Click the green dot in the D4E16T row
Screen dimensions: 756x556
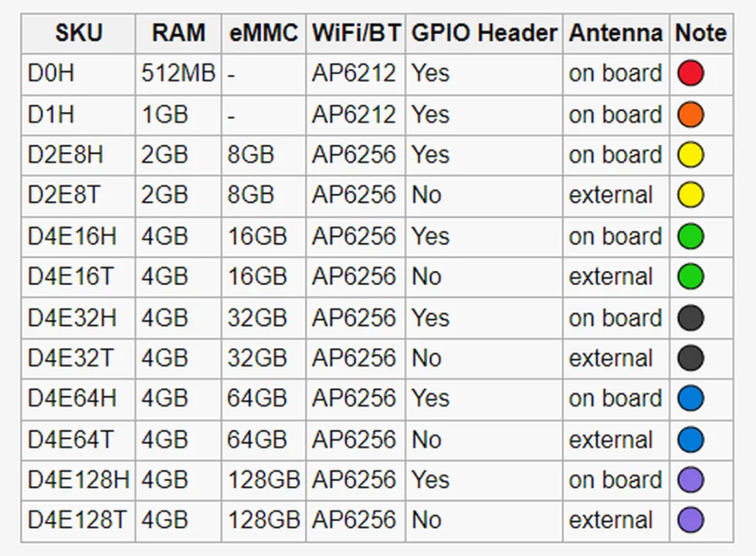click(x=690, y=276)
